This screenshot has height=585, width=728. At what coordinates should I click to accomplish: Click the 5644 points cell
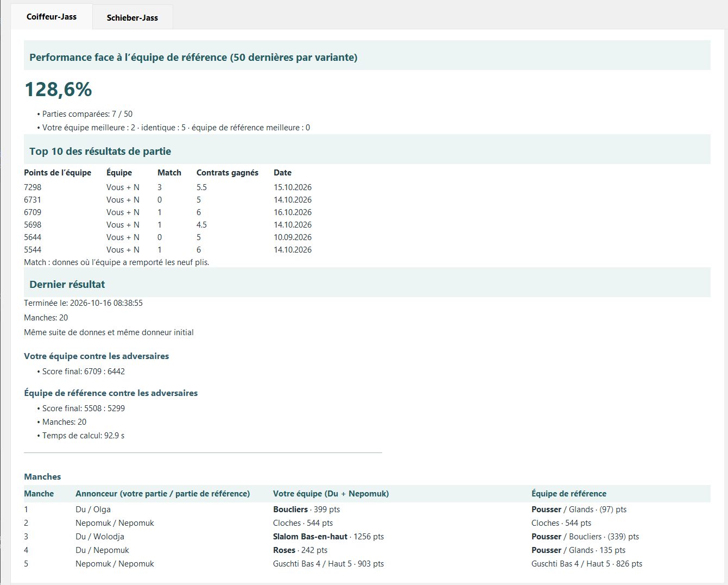click(33, 237)
